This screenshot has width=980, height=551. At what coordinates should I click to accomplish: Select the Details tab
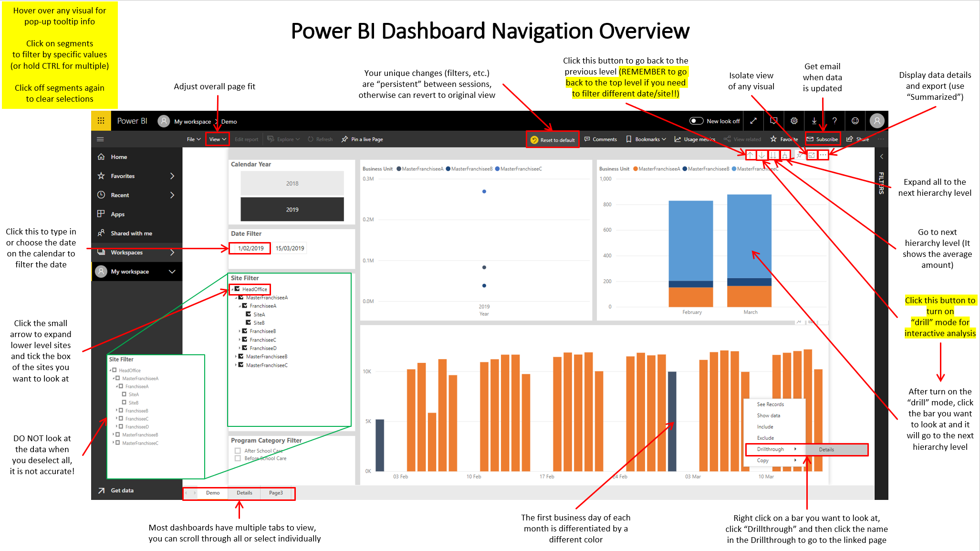244,492
